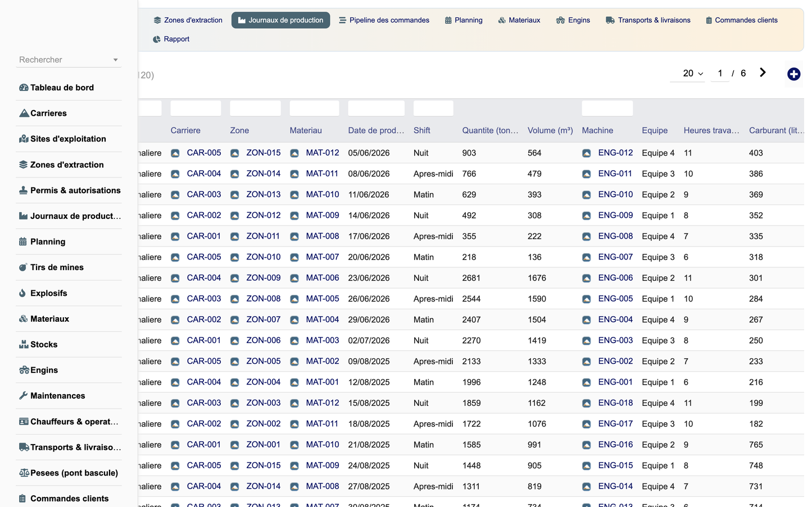Click the Date de production filter field
The height and width of the screenshot is (507, 812).
376,108
